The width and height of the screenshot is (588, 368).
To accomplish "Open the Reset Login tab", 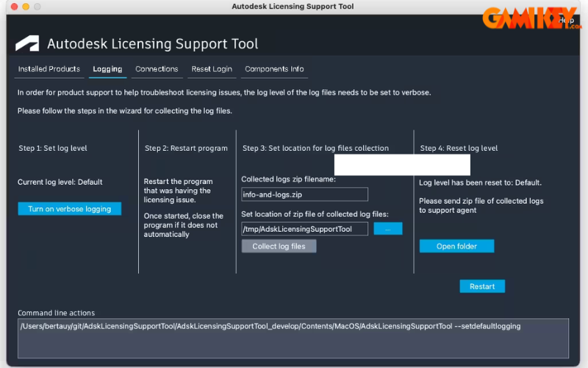I will click(212, 69).
